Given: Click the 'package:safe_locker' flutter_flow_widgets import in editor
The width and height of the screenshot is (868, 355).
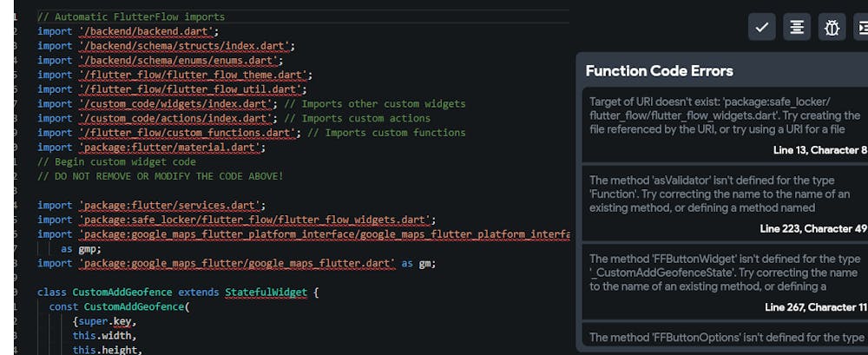Looking at the screenshot, I should (255, 220).
